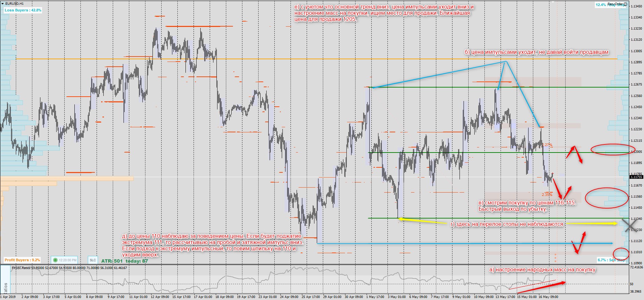Click the 72.41636 indicator scale value
644x300 pixels.
click(636, 267)
